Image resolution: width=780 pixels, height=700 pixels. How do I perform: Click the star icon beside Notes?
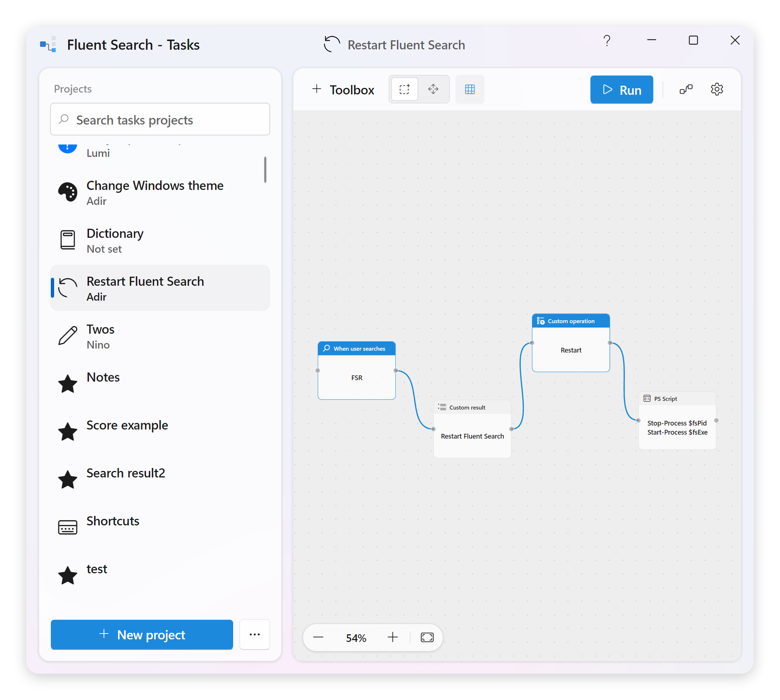coord(67,383)
